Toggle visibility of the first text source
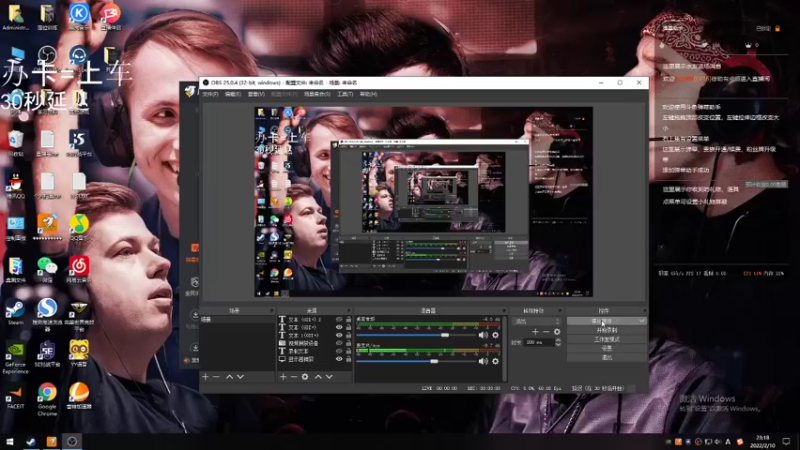The height and width of the screenshot is (450, 800). click(x=339, y=319)
